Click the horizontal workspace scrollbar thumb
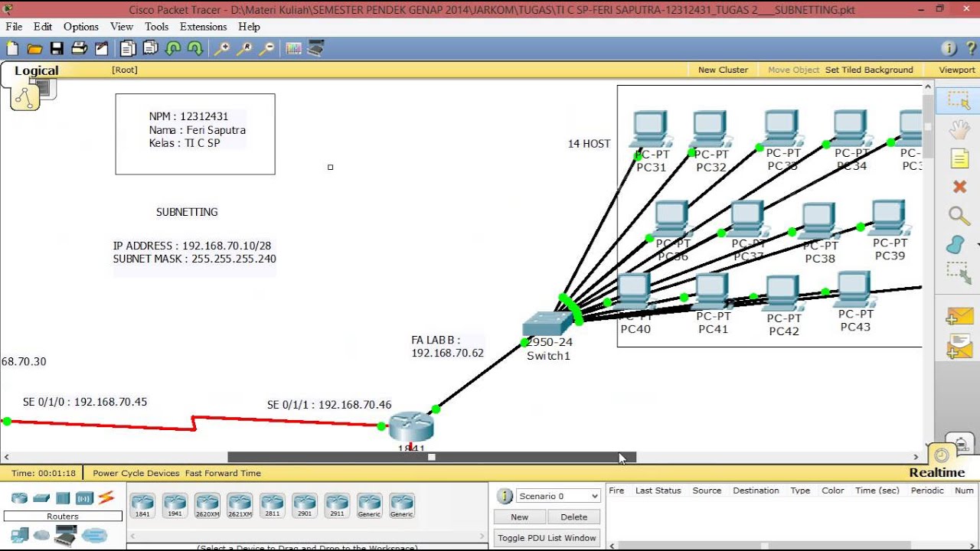This screenshot has width=980, height=551. (x=432, y=457)
